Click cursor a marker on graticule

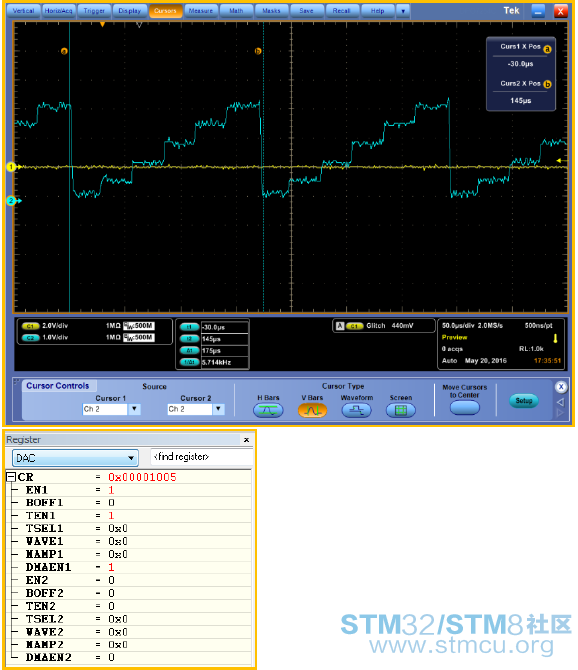(64, 51)
